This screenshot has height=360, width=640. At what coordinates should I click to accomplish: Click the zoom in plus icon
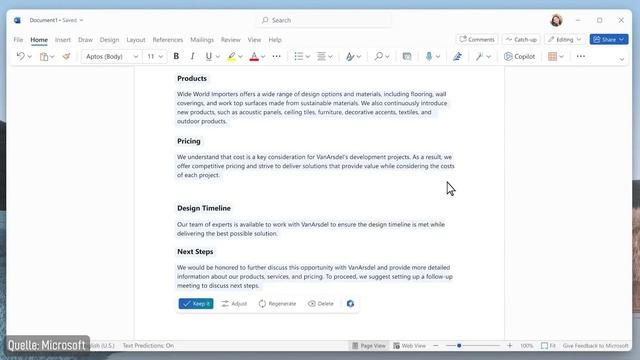pyautogui.click(x=510, y=346)
